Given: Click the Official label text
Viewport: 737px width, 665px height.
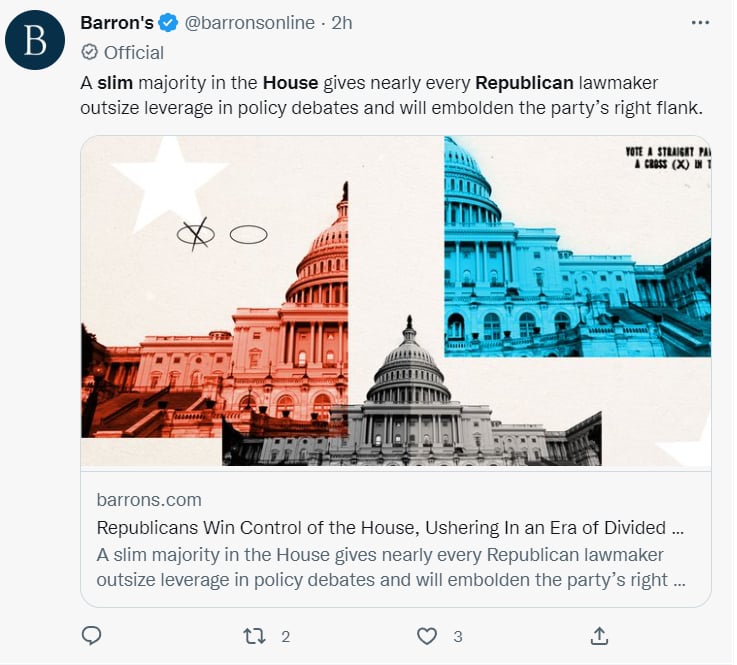Looking at the screenshot, I should click(x=134, y=53).
